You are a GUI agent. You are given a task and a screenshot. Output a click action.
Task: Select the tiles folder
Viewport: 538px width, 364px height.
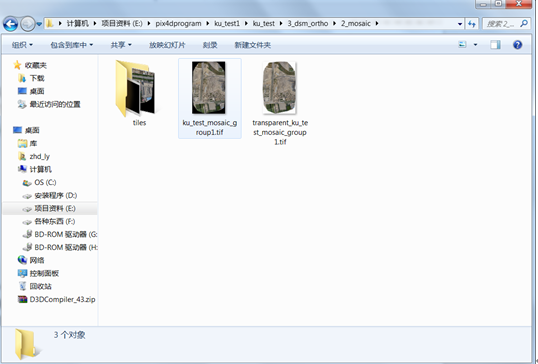click(139, 93)
